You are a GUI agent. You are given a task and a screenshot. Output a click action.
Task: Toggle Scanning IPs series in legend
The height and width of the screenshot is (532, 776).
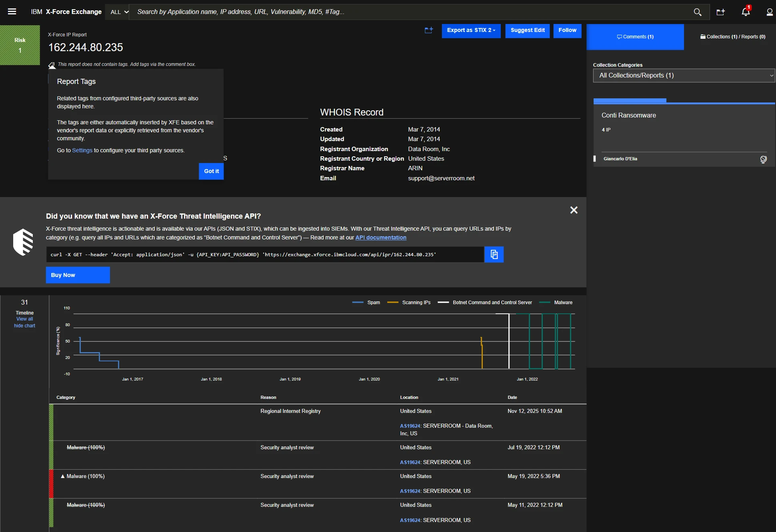point(409,303)
